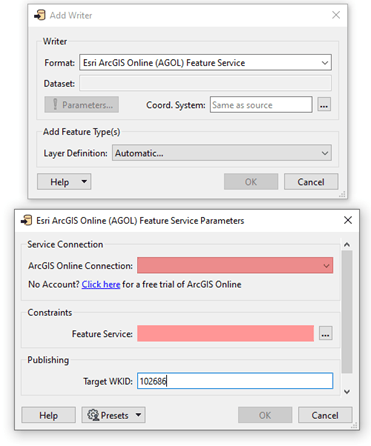Click the Add Writer title bar icon
Viewport: 371px width, 446px height.
[40, 15]
